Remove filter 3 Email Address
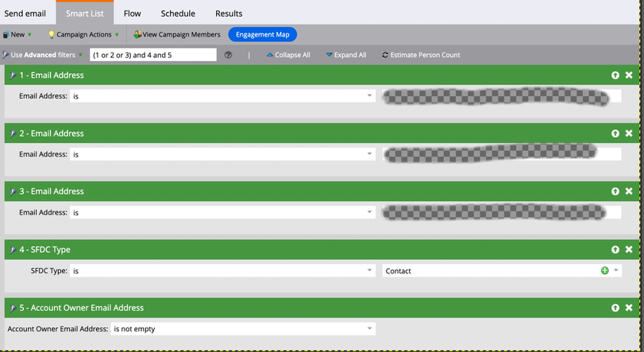The height and width of the screenshot is (352, 644). [x=629, y=191]
